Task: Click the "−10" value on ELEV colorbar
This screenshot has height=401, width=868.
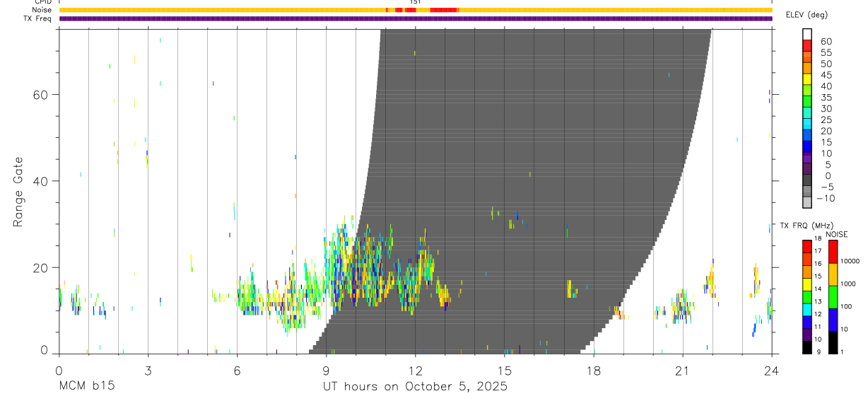Action: 826,198
